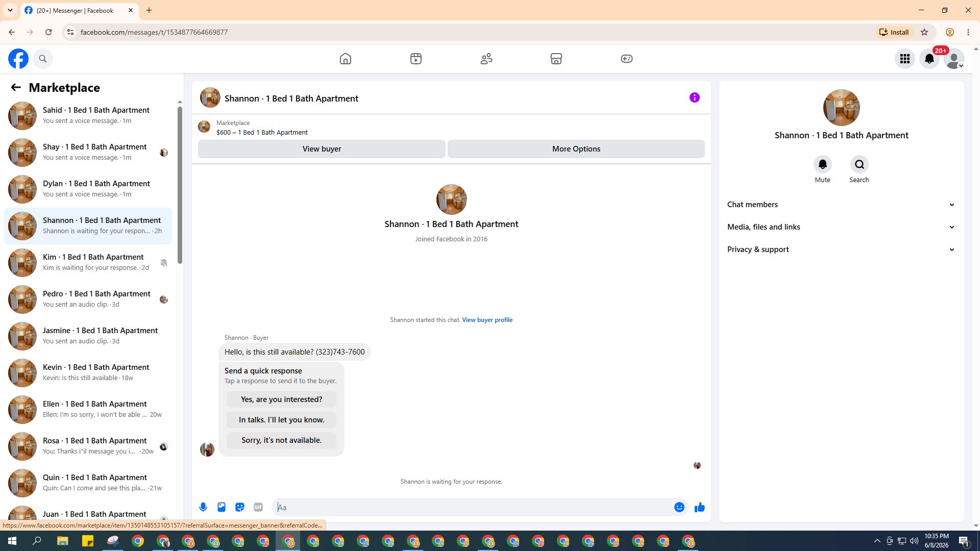Open the GIF picker icon
This screenshot has height=551, width=980.
258,507
